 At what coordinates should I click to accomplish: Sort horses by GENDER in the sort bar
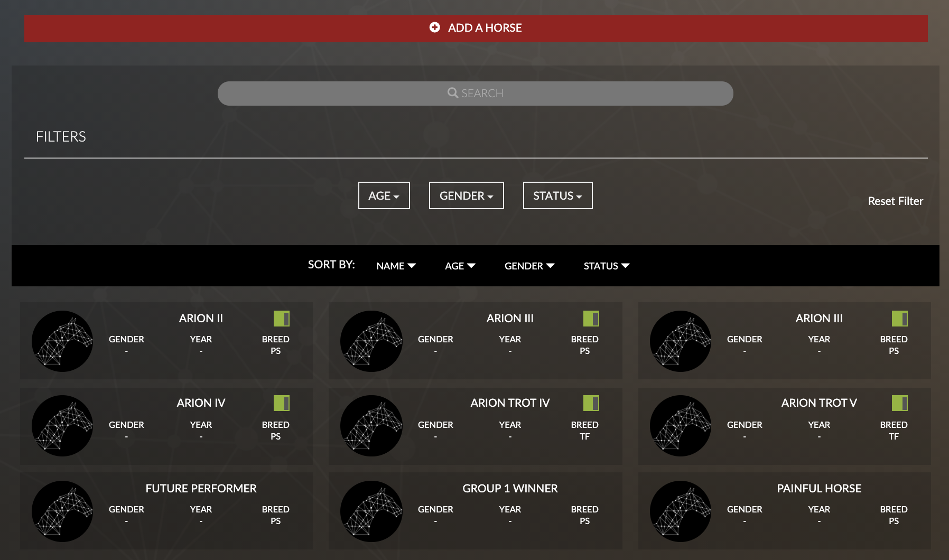pos(529,266)
